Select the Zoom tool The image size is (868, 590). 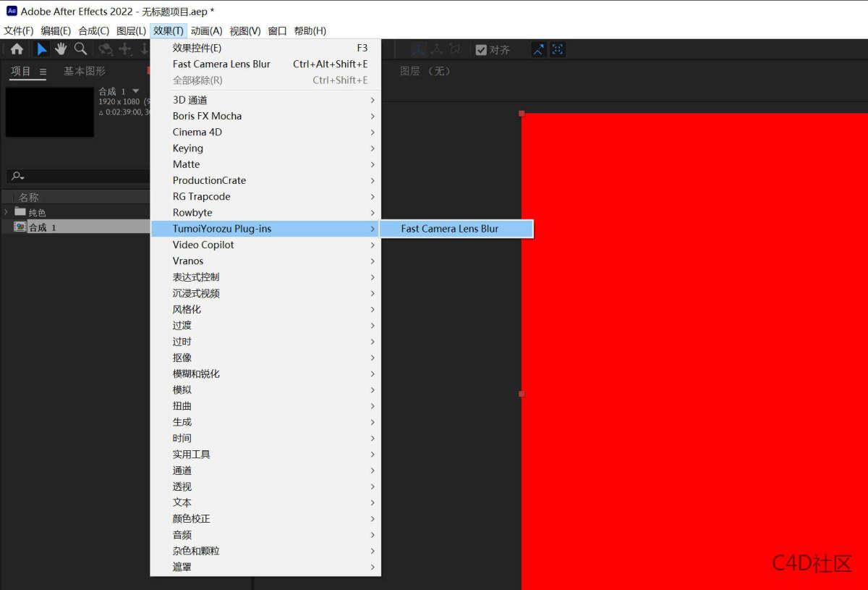point(81,49)
